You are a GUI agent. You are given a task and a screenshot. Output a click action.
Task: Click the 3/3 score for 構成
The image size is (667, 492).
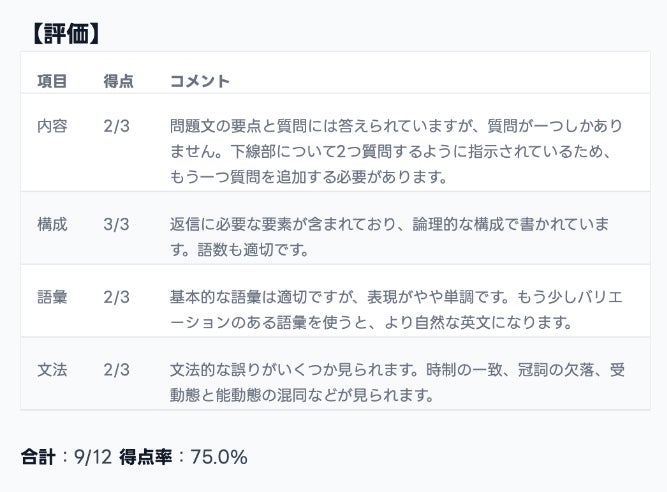tap(116, 224)
